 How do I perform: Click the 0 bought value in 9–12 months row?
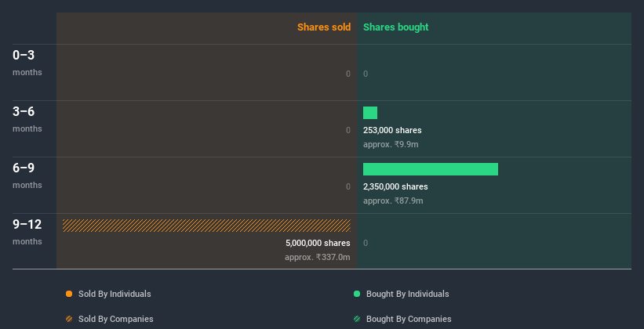point(366,243)
